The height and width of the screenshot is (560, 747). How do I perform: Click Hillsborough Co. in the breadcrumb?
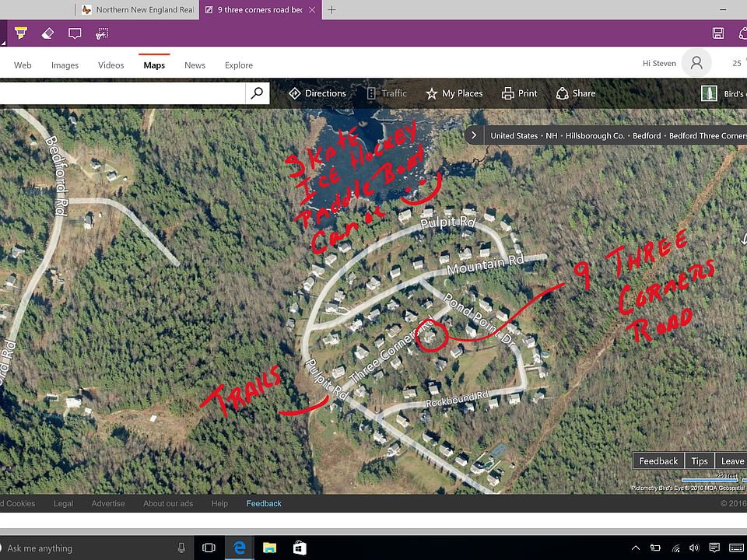pos(594,135)
